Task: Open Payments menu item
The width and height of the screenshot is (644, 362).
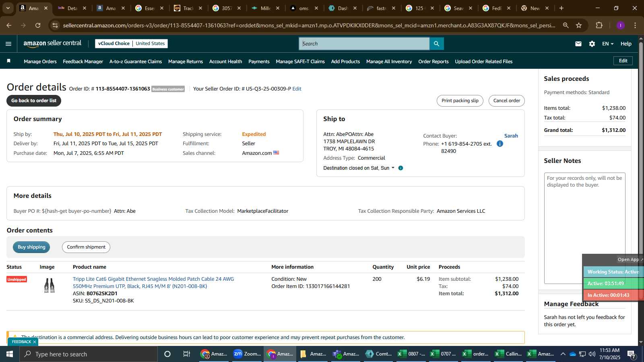Action: tap(259, 62)
